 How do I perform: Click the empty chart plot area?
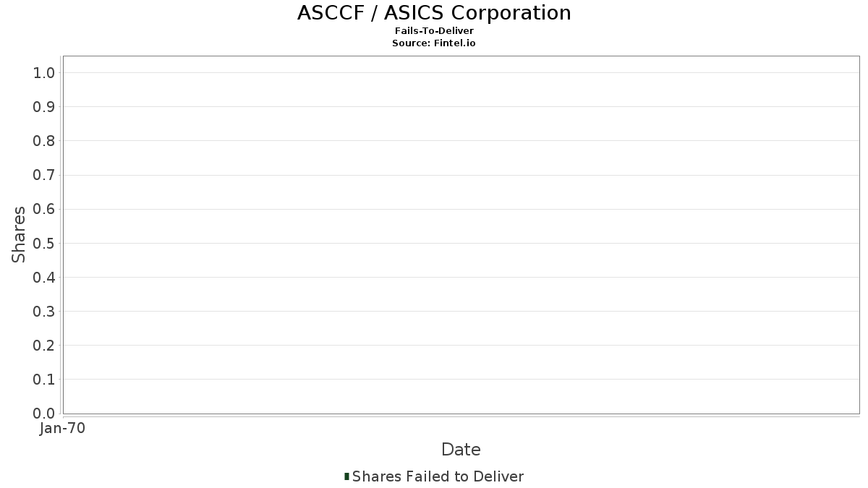point(461,234)
